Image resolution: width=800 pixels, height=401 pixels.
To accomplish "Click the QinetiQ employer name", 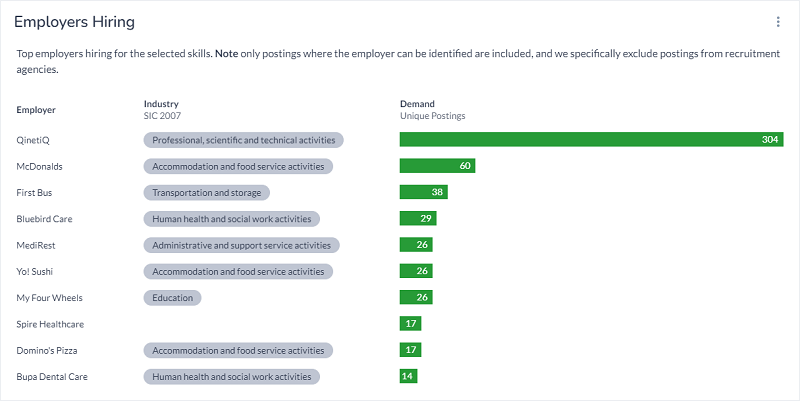I will [33, 140].
